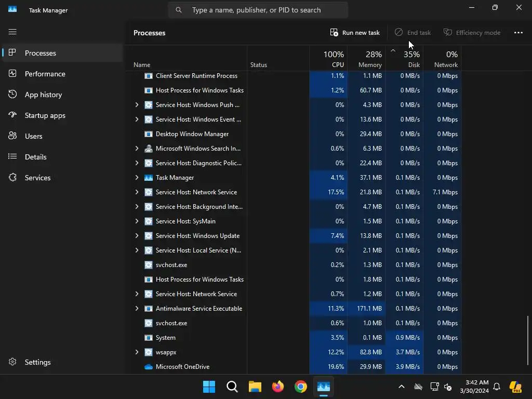
Task: Expand Service Host: Windows Push row
Action: 137,105
